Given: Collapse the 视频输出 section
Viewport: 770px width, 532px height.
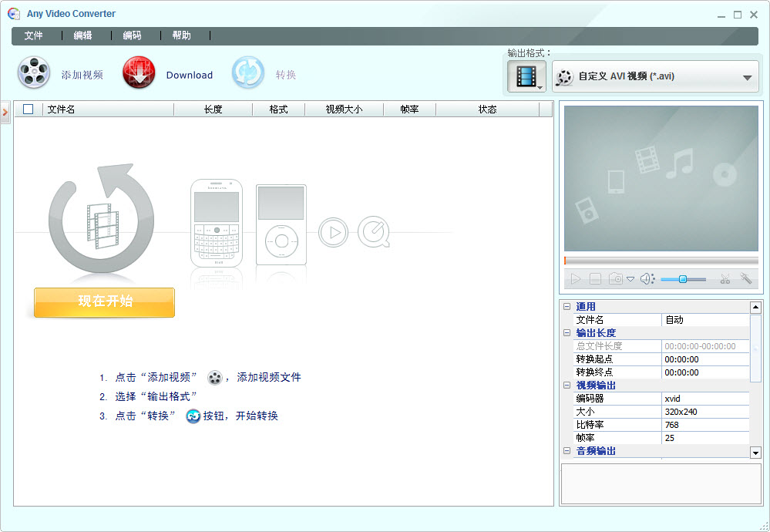Looking at the screenshot, I should coord(567,386).
